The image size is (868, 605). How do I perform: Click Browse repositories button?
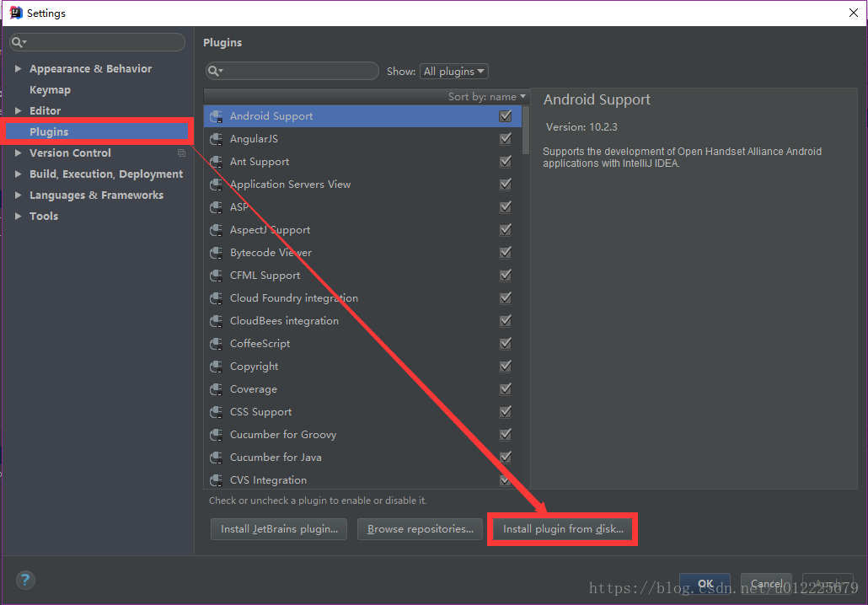[421, 529]
